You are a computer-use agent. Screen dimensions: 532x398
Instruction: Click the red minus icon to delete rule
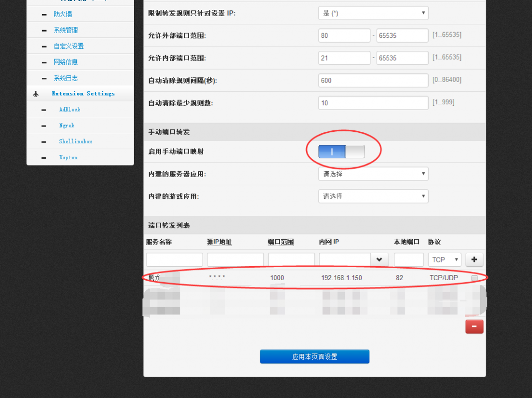pos(474,326)
